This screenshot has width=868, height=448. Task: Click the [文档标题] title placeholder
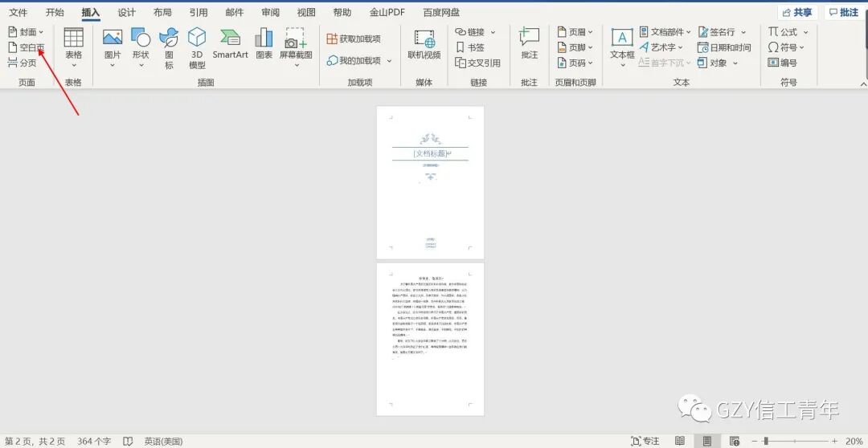click(x=432, y=153)
